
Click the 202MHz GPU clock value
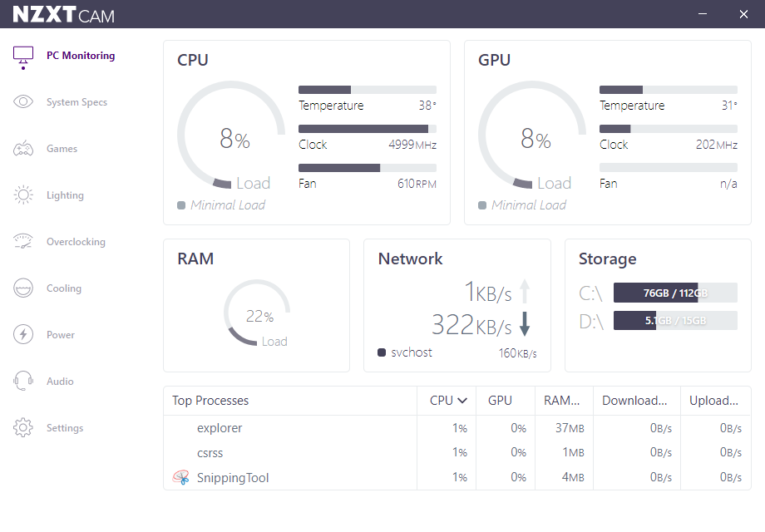pyautogui.click(x=716, y=145)
